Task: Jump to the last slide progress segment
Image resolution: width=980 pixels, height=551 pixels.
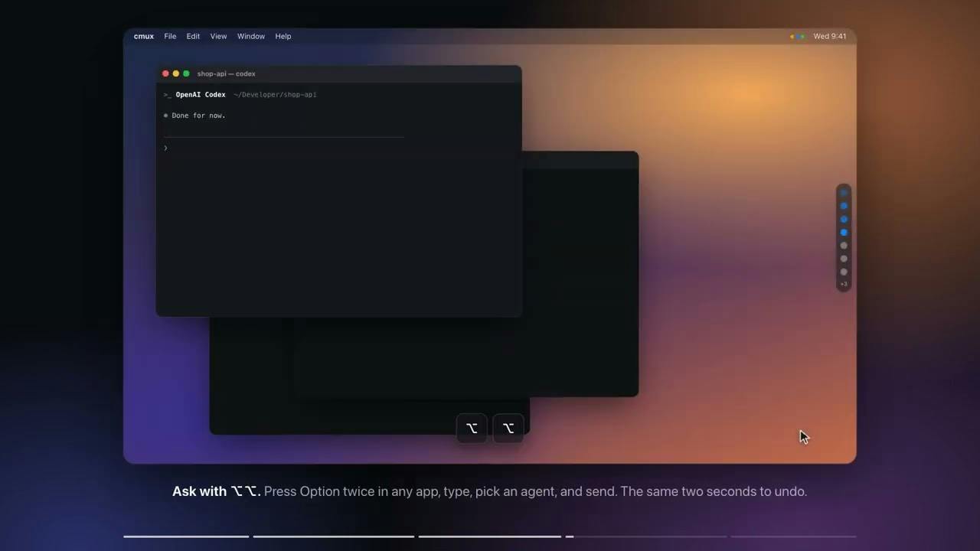Action: pyautogui.click(x=793, y=536)
